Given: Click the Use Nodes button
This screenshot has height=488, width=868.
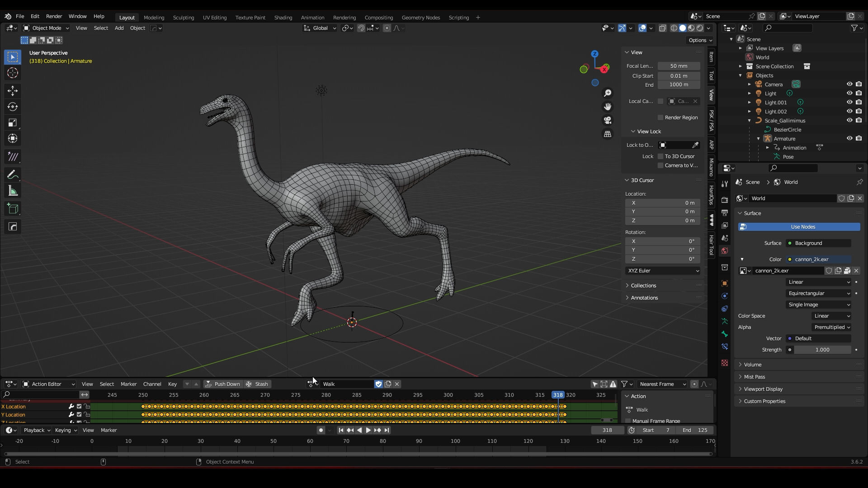Looking at the screenshot, I should tap(799, 227).
